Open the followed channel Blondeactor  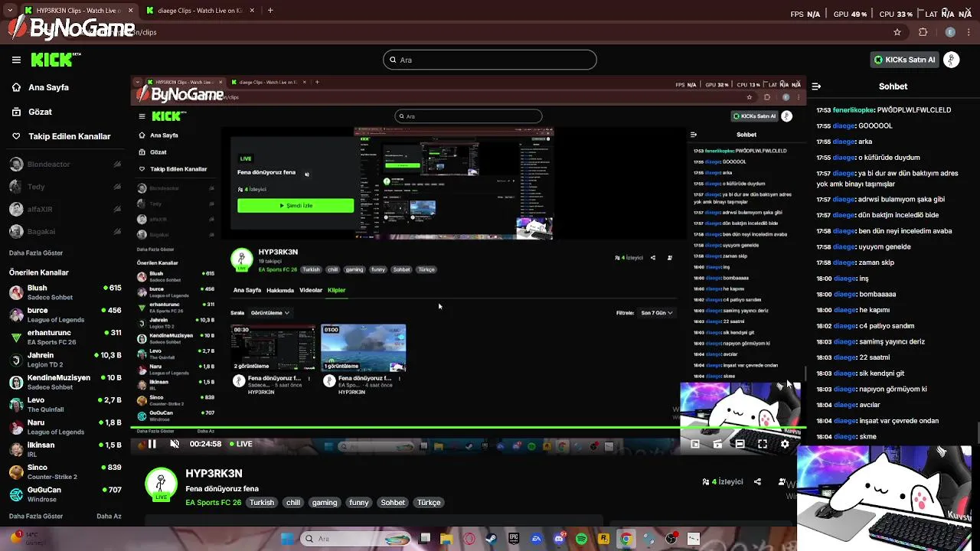(65, 165)
